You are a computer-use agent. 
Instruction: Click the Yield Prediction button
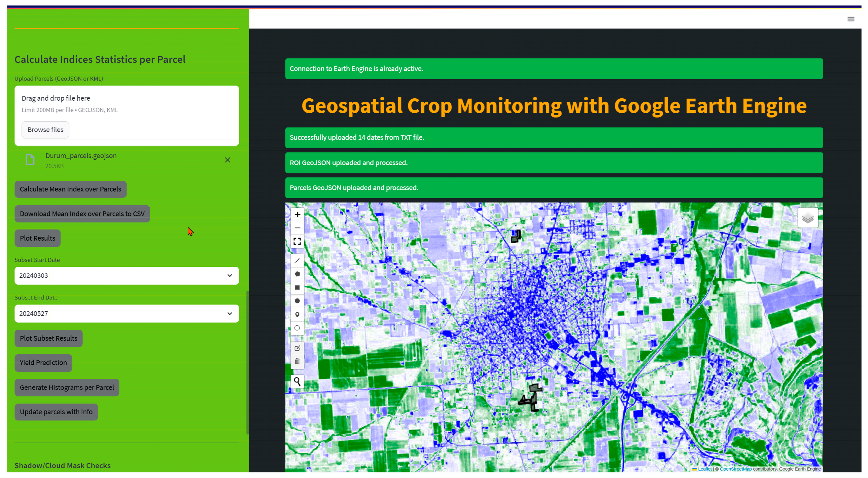click(43, 363)
